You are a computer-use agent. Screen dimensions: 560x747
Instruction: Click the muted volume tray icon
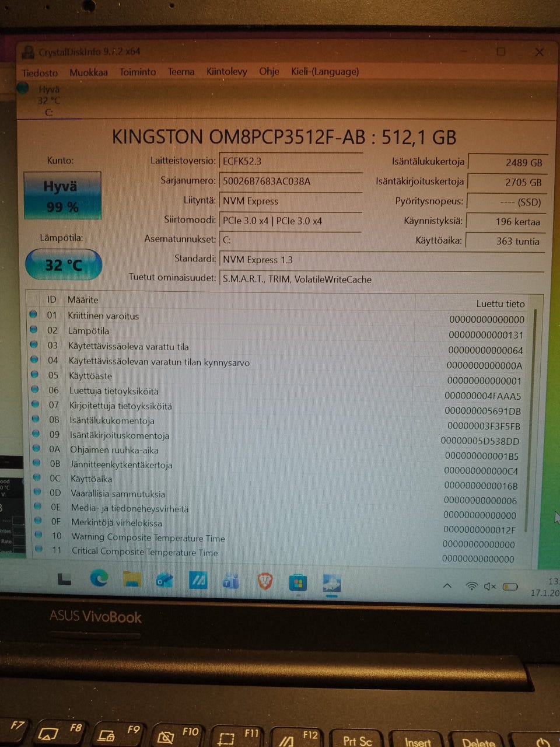[490, 586]
